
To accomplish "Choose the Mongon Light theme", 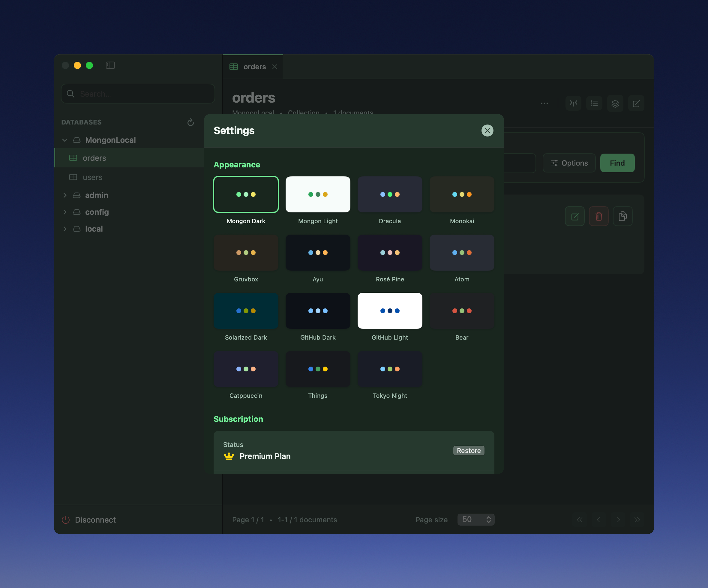I will 318,194.
